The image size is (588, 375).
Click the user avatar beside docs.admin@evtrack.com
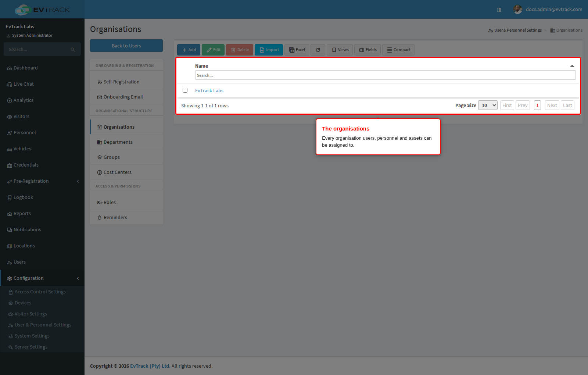point(518,10)
